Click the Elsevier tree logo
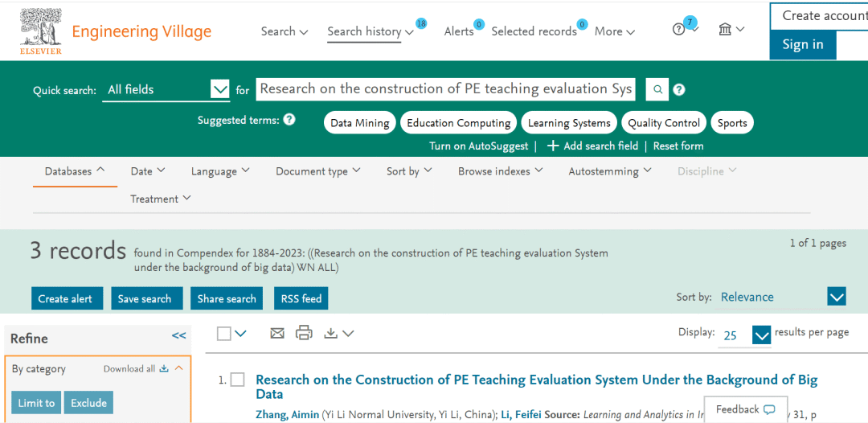The image size is (868, 423). (40, 31)
